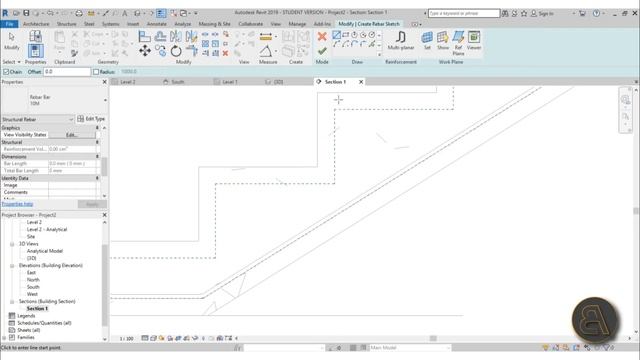Image resolution: width=640 pixels, height=360 pixels.
Task: Click the Edit Type button
Action: click(91, 119)
